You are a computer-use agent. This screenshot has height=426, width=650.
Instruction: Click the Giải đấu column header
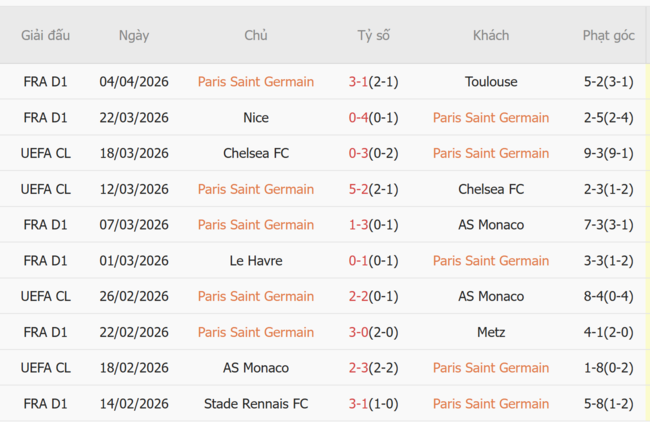click(x=46, y=35)
